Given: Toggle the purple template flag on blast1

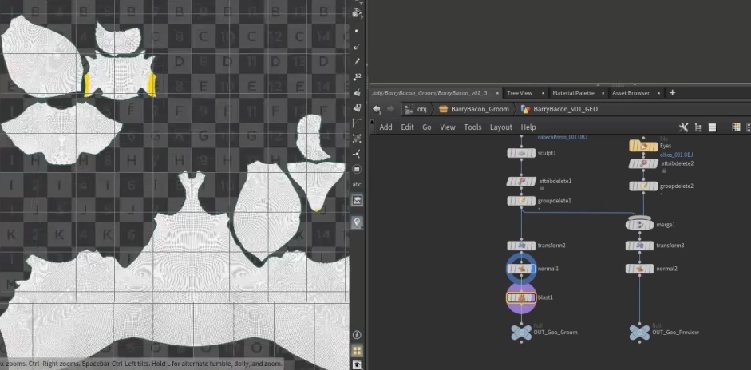Looking at the screenshot, I should [x=533, y=298].
